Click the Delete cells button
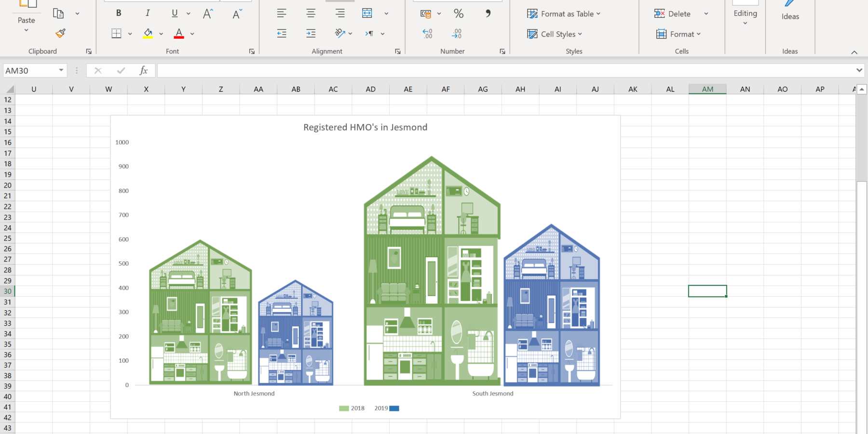Viewport: 868px width, 434px height. click(673, 14)
